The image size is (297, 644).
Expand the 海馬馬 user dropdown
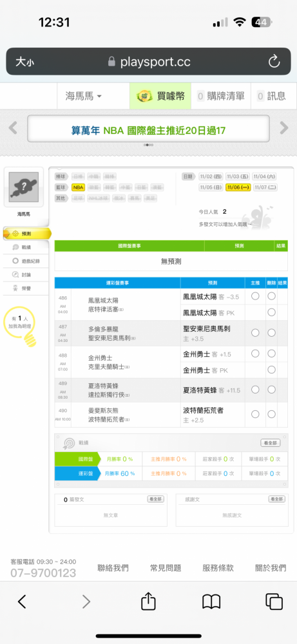click(x=84, y=96)
